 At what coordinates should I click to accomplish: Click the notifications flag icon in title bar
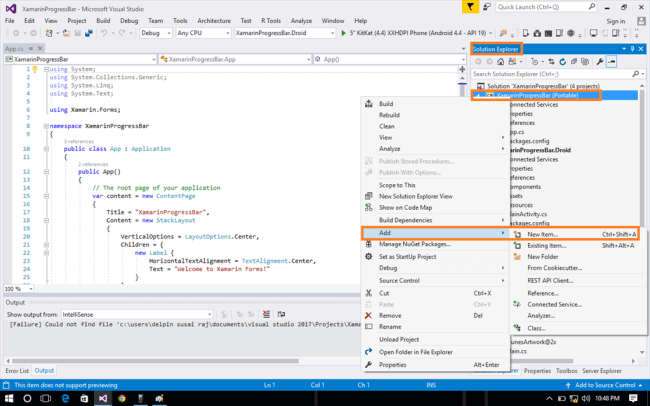click(472, 7)
